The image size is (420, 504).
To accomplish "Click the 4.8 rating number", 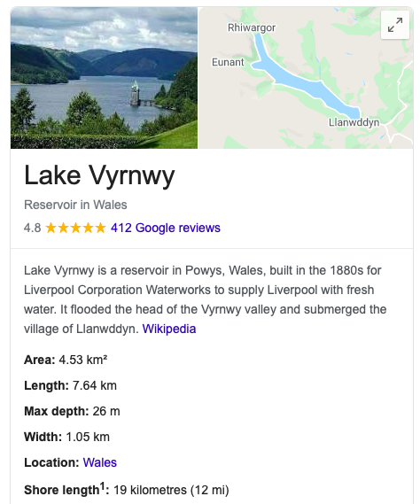I will [x=32, y=228].
